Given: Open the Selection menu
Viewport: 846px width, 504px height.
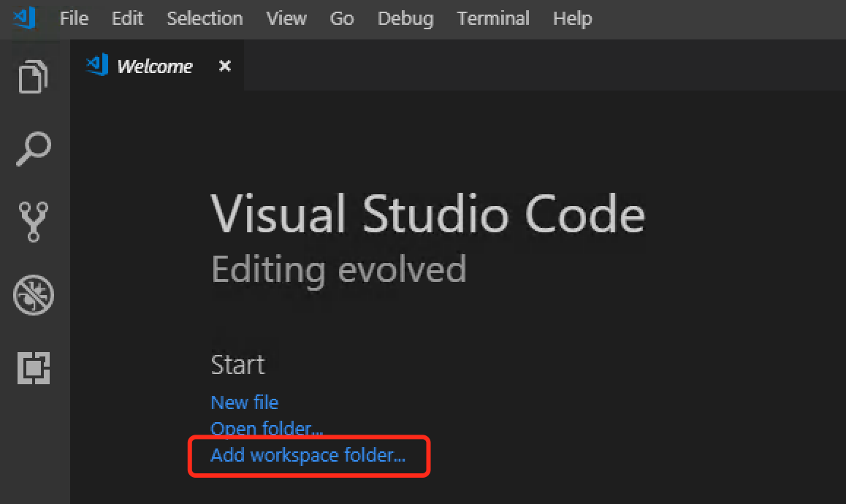Looking at the screenshot, I should (205, 18).
